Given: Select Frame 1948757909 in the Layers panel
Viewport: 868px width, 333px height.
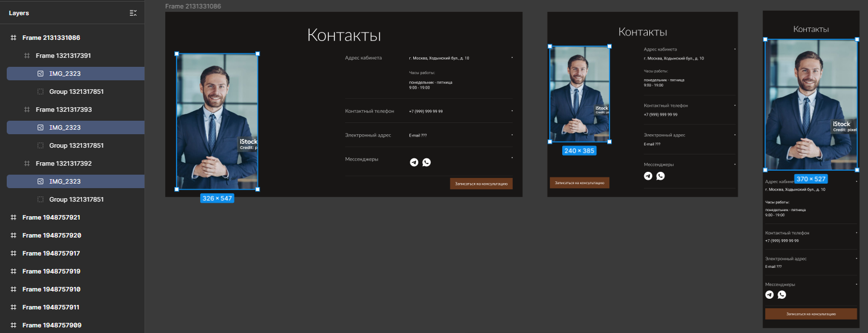Looking at the screenshot, I should [52, 325].
